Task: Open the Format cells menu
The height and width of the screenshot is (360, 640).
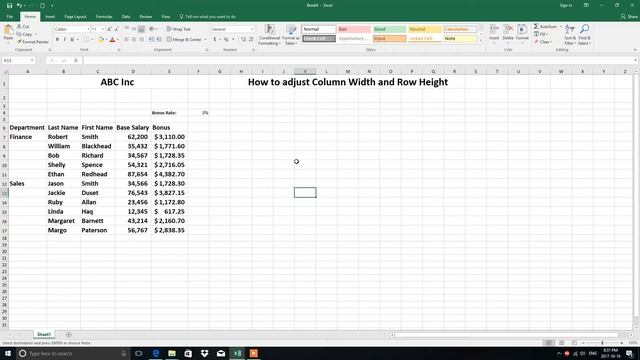Action: pos(522,33)
